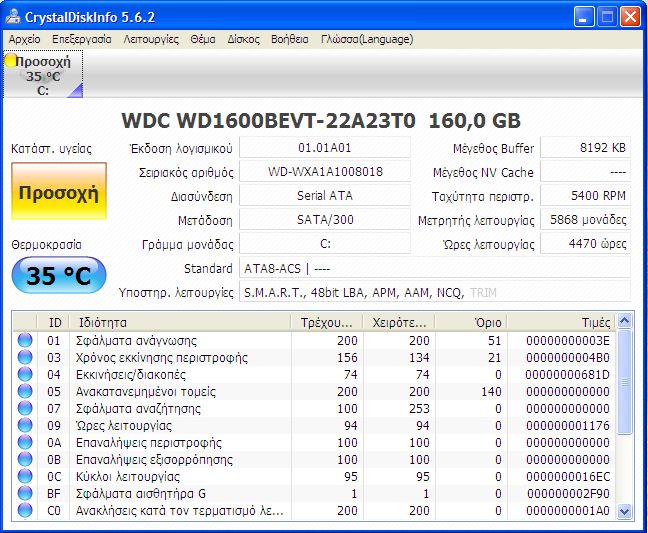This screenshot has height=533, width=648.
Task: Click the yellow Προσοχή health status button
Action: (59, 191)
